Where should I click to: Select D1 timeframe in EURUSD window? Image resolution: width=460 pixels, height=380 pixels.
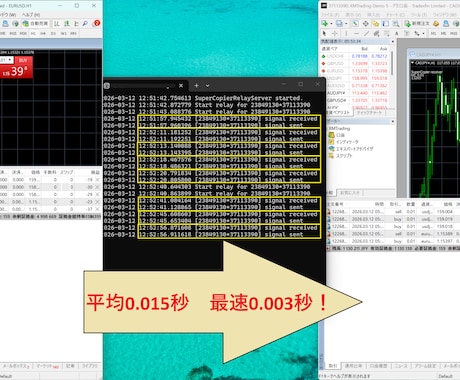tap(53, 33)
